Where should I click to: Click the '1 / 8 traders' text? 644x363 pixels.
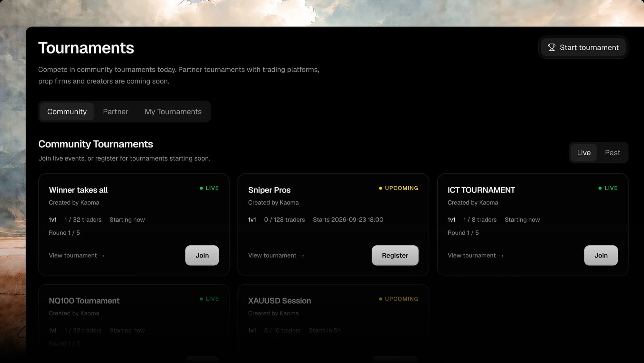point(480,220)
